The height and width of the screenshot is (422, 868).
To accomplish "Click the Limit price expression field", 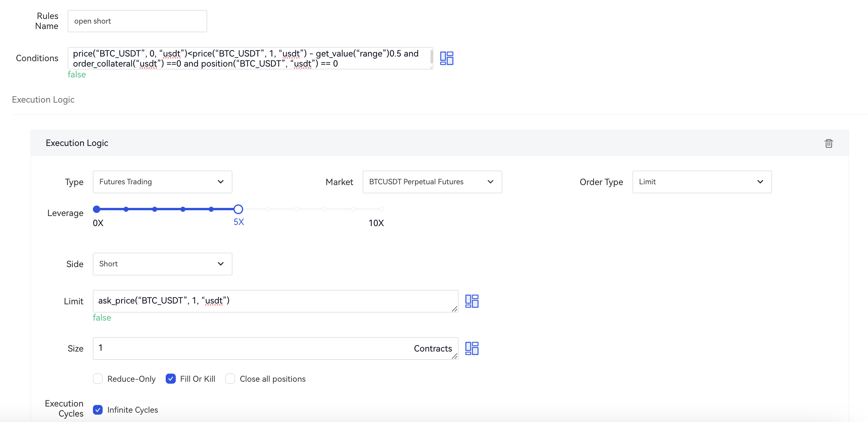I will pyautogui.click(x=271, y=301).
